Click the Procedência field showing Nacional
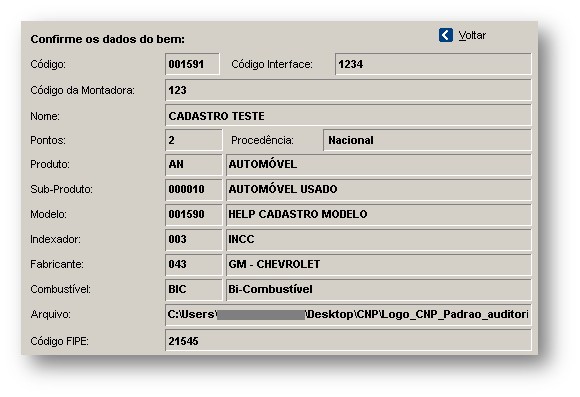 427,140
